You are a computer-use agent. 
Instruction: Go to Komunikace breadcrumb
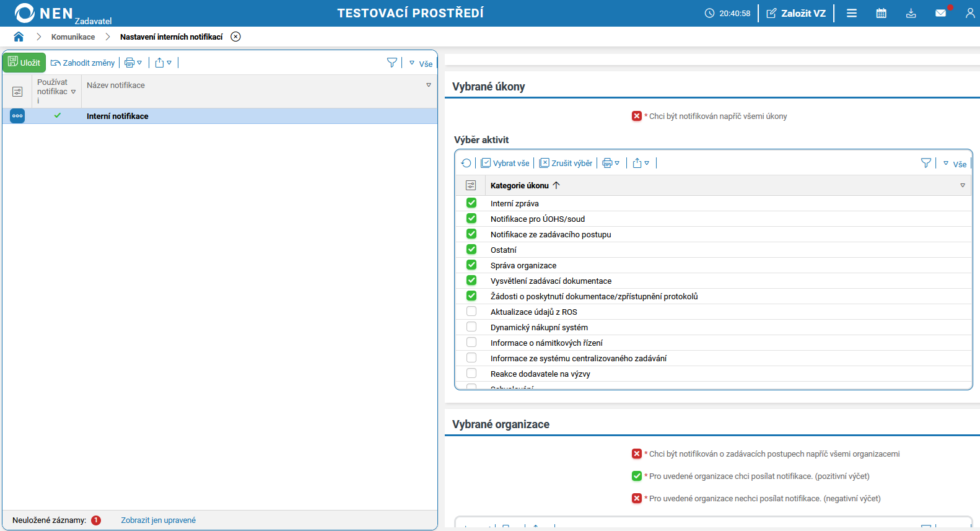73,37
